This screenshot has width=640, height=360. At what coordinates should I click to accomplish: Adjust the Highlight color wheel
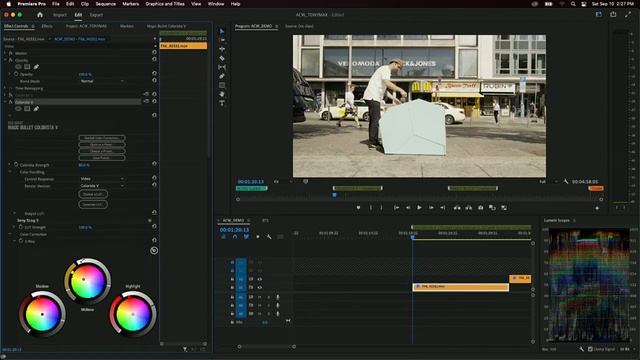pos(133,314)
